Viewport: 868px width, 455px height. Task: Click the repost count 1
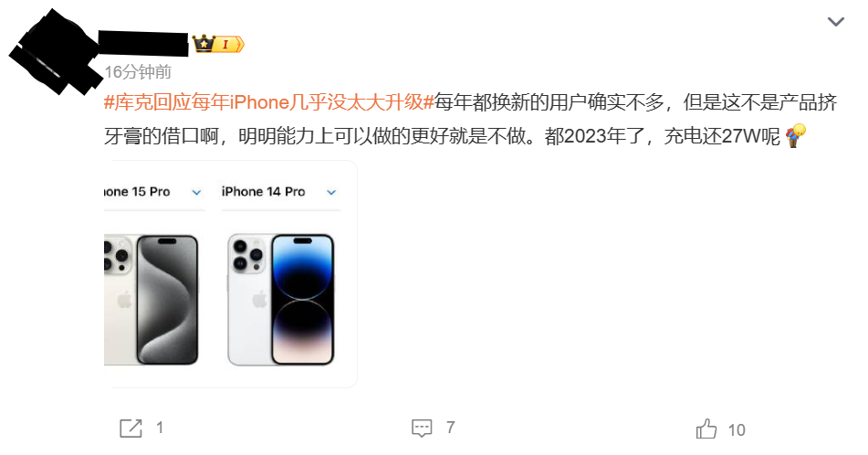coord(160,428)
